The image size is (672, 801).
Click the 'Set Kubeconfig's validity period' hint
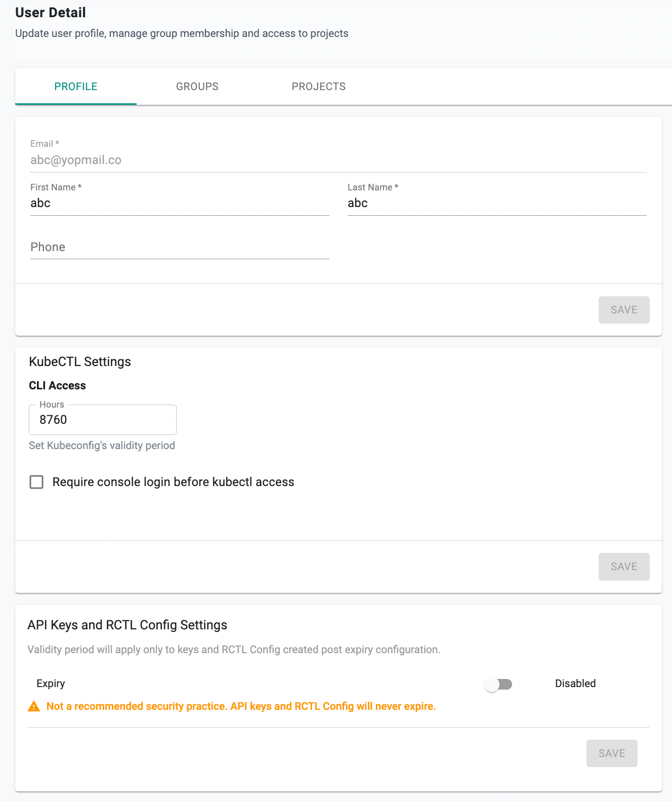point(102,446)
